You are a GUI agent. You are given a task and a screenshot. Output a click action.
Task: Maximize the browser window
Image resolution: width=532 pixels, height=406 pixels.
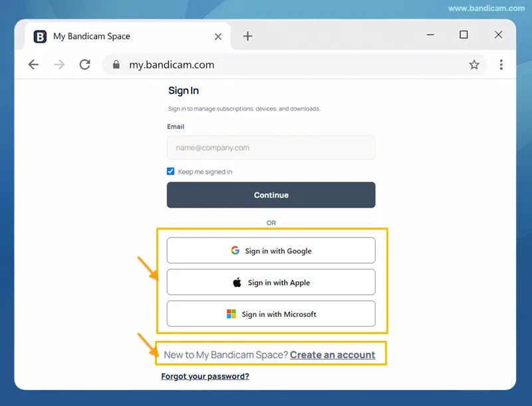(x=464, y=35)
